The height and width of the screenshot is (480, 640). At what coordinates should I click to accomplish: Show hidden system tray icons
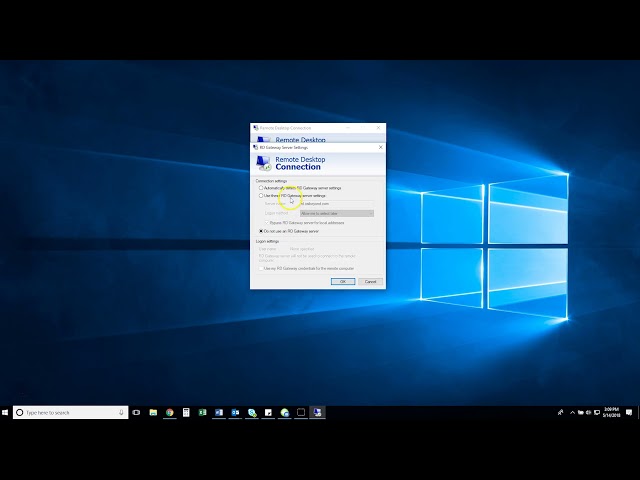click(x=572, y=412)
